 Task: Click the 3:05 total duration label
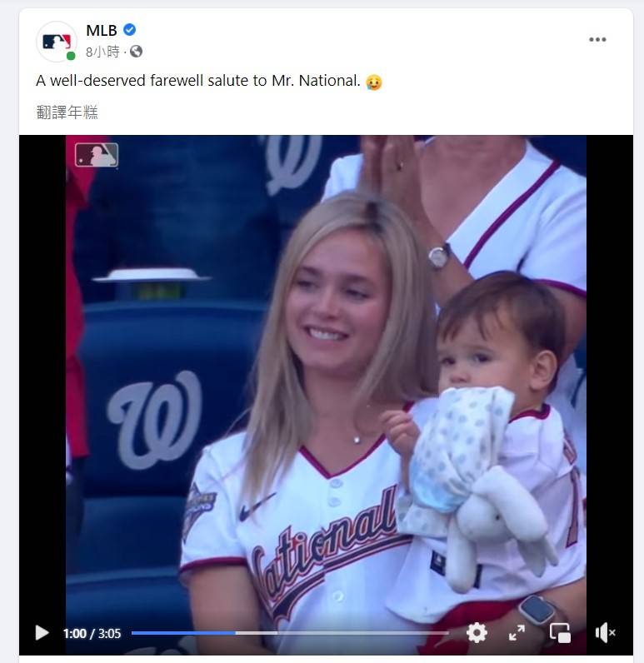[x=109, y=634]
